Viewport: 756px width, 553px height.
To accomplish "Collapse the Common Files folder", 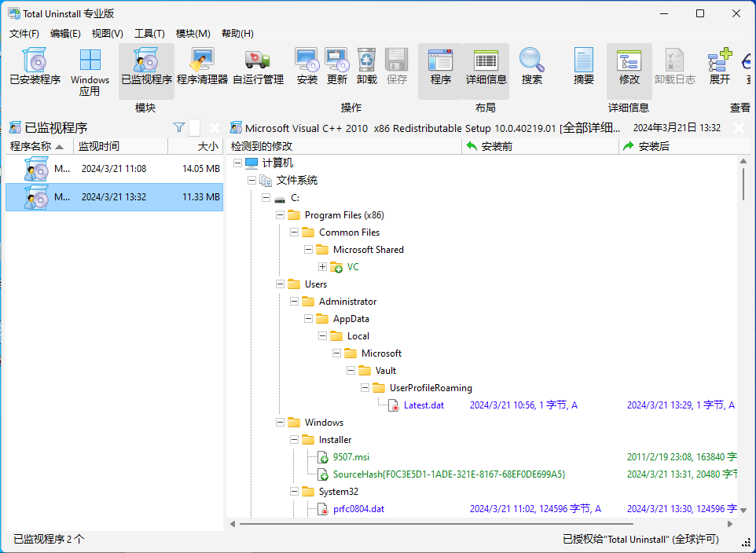I will 294,233.
